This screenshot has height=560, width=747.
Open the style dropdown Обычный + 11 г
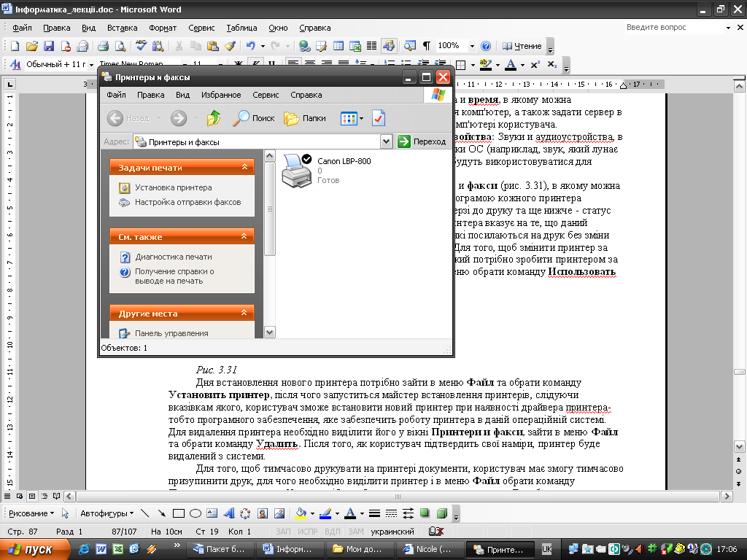pos(91,64)
